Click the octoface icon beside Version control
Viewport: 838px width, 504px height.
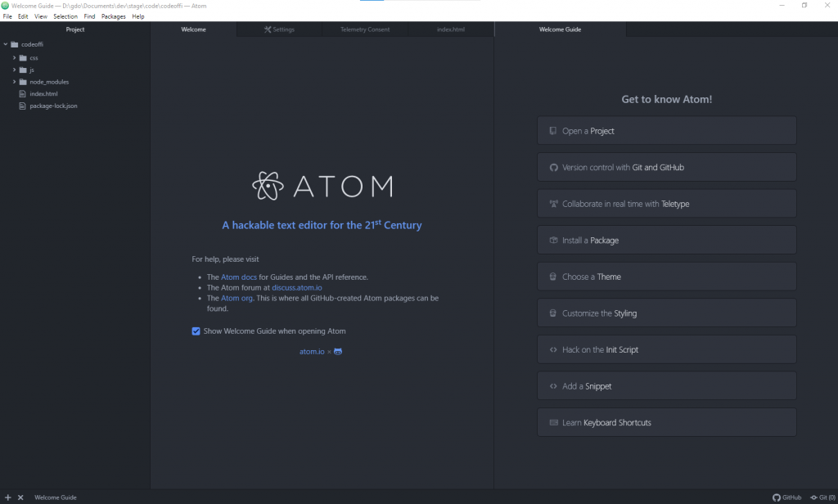[553, 167]
